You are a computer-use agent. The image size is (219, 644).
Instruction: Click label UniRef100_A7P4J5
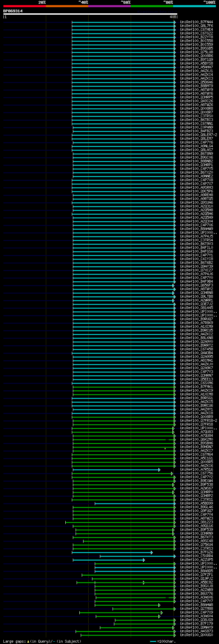196,237
